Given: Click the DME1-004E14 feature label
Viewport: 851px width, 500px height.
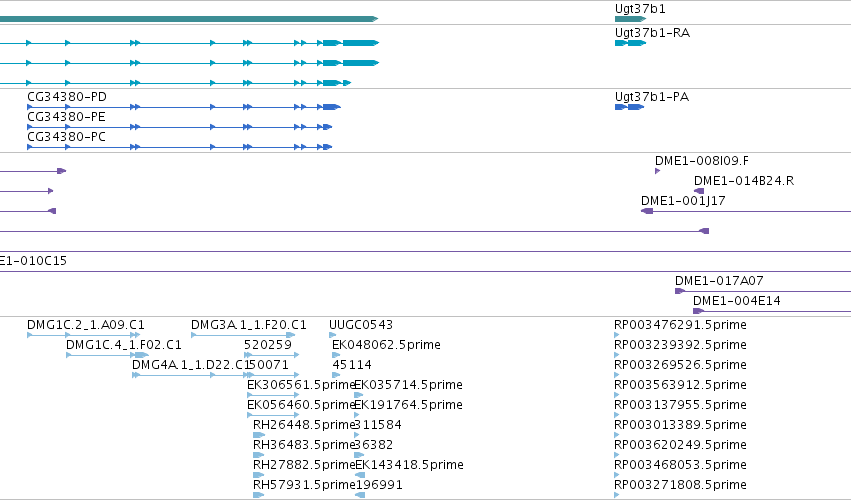Looking at the screenshot, I should pyautogui.click(x=736, y=301).
